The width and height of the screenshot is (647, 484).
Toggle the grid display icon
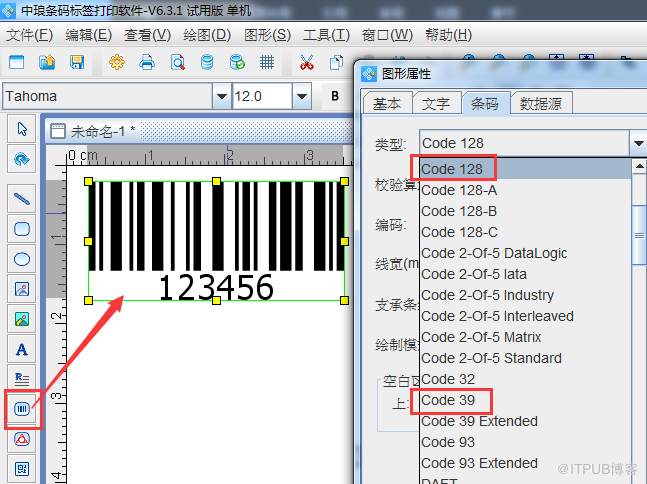[x=267, y=62]
